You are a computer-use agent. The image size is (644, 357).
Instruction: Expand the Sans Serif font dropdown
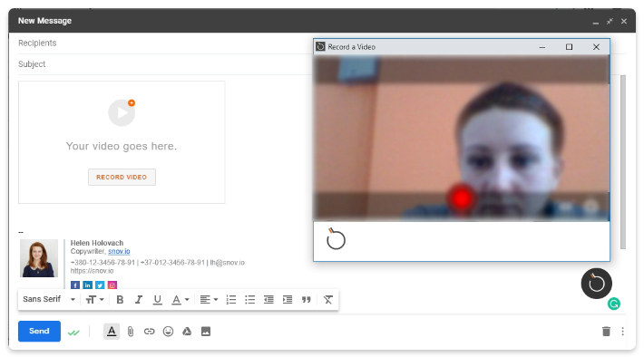pyautogui.click(x=49, y=299)
